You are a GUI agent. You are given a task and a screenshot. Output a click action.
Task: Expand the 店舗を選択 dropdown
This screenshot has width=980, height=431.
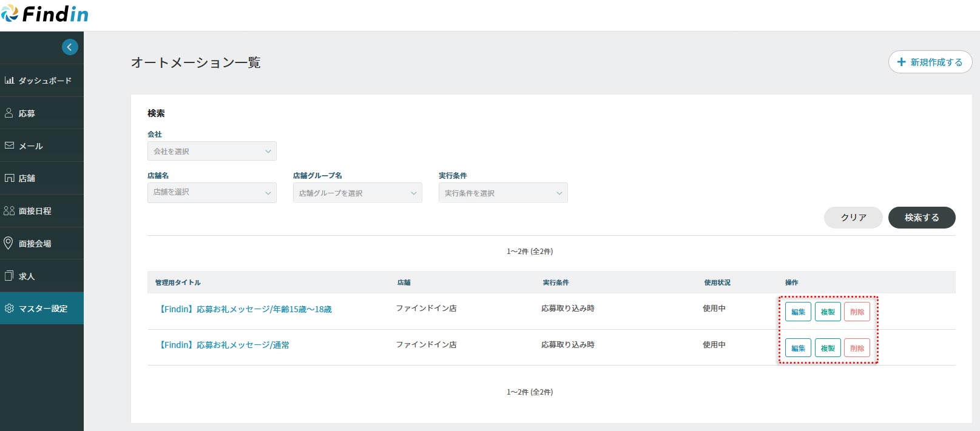[212, 192]
